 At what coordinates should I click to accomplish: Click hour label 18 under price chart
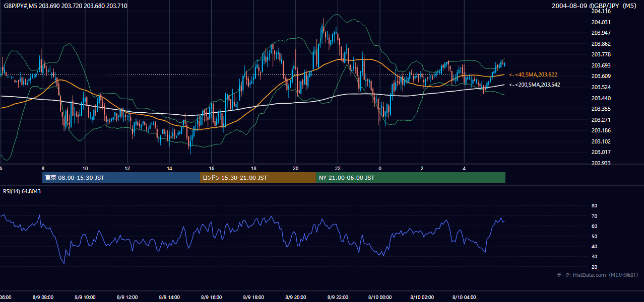click(x=254, y=168)
